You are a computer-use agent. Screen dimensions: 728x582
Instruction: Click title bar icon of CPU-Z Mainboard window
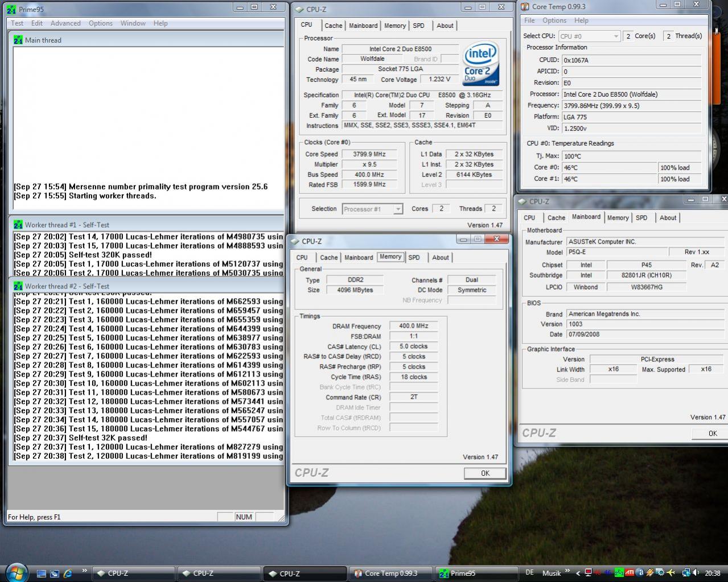click(522, 201)
